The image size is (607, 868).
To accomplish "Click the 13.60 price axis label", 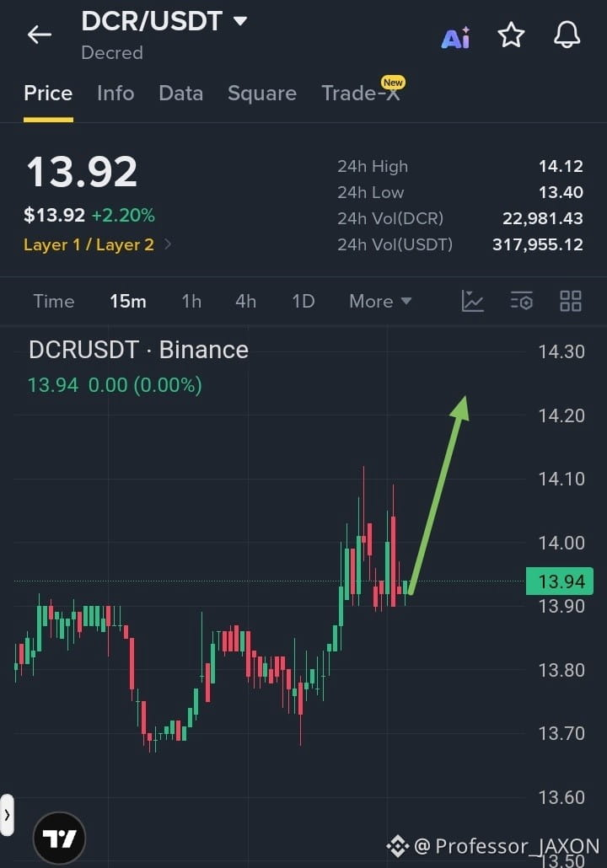I will tap(561, 797).
